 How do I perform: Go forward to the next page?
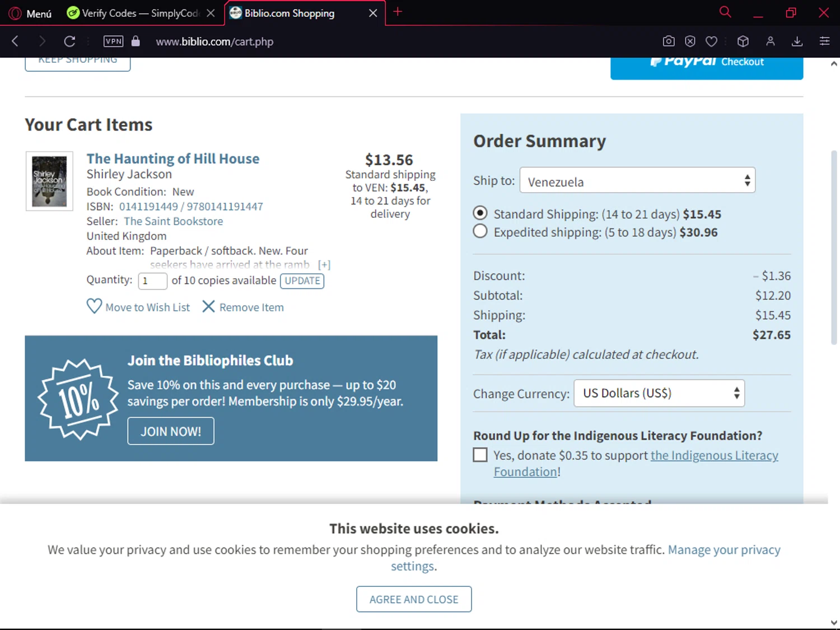tap(42, 41)
